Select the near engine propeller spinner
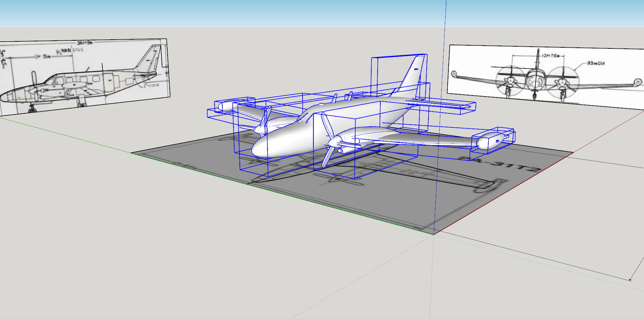This screenshot has height=319, width=644. (x=332, y=142)
